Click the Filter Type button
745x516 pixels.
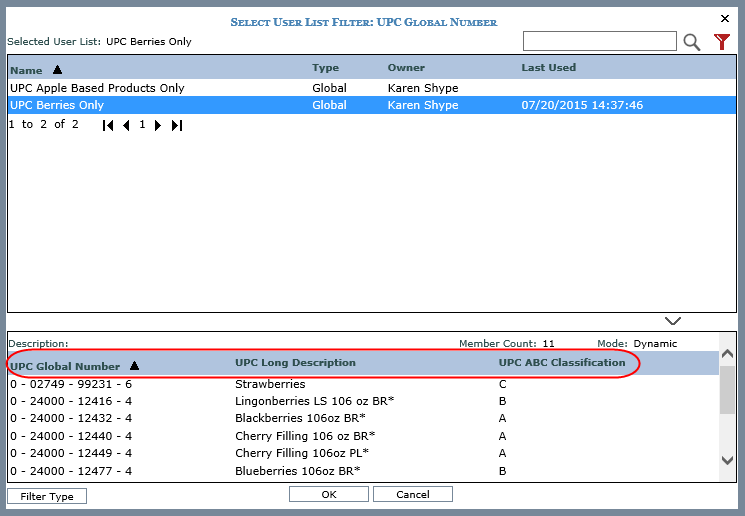47,496
